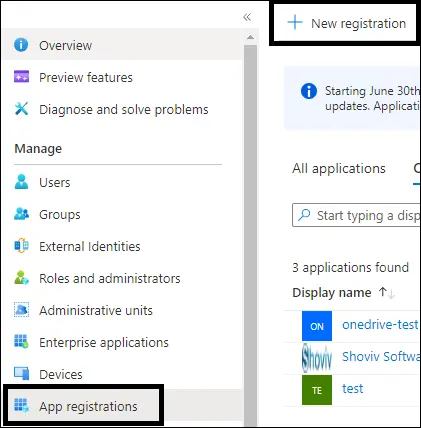Open the onedrive-test application link
421x428 pixels.
click(x=380, y=324)
